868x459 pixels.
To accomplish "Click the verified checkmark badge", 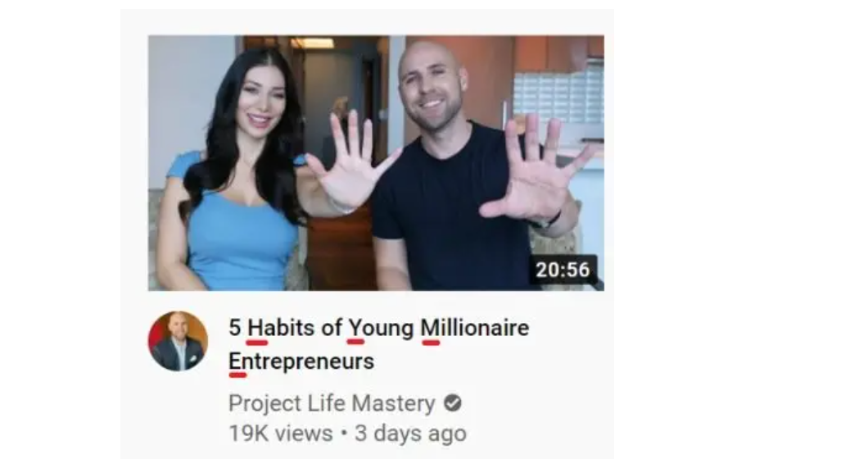I will pyautogui.click(x=453, y=403).
